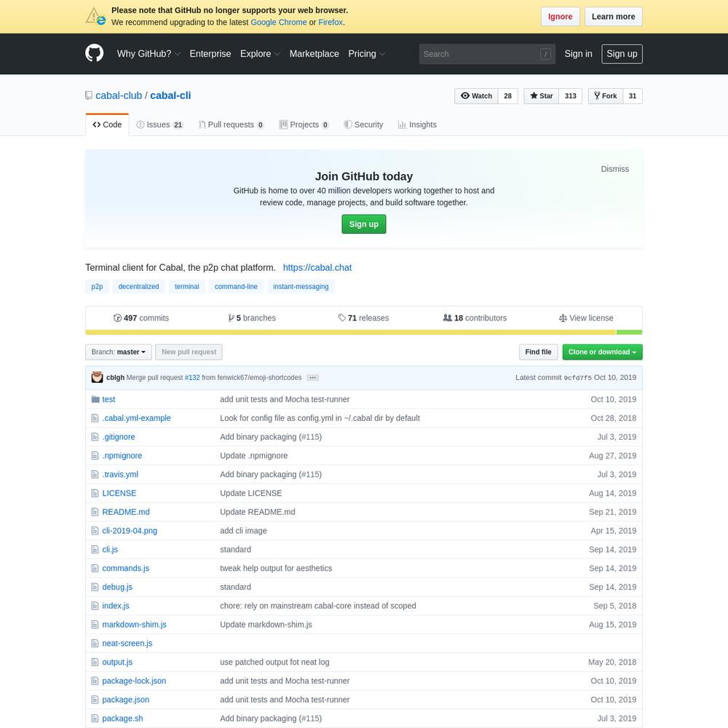Click the file icon next to package.sh
This screenshot has height=728, width=728.
point(95,719)
